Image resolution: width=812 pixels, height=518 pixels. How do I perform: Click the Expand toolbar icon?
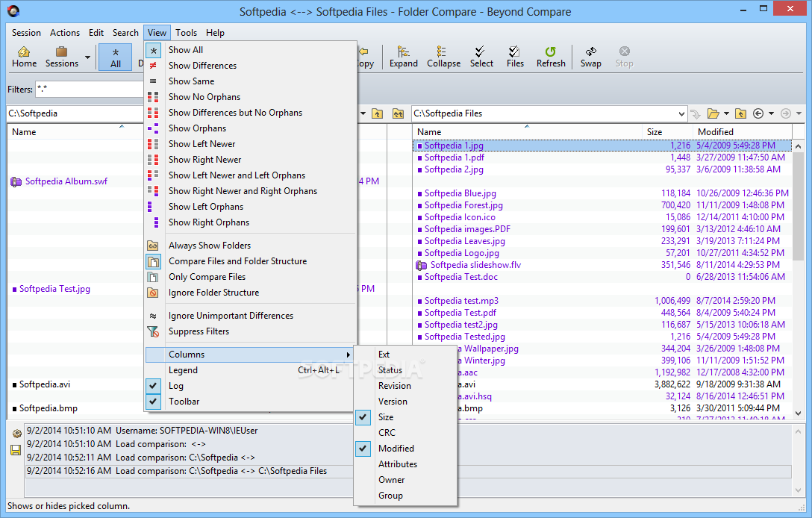coord(404,57)
